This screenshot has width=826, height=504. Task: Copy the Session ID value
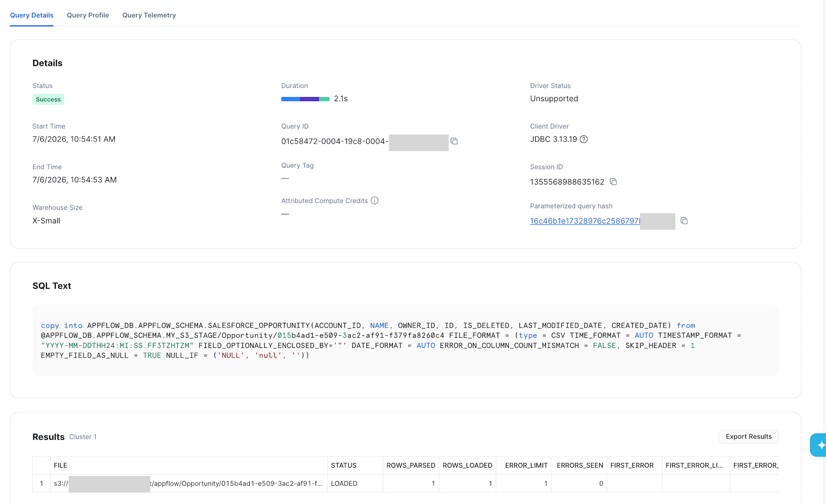613,182
